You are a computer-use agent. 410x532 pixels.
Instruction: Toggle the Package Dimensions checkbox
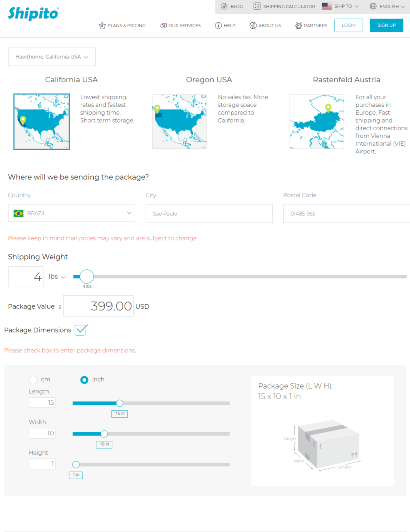[x=81, y=330]
